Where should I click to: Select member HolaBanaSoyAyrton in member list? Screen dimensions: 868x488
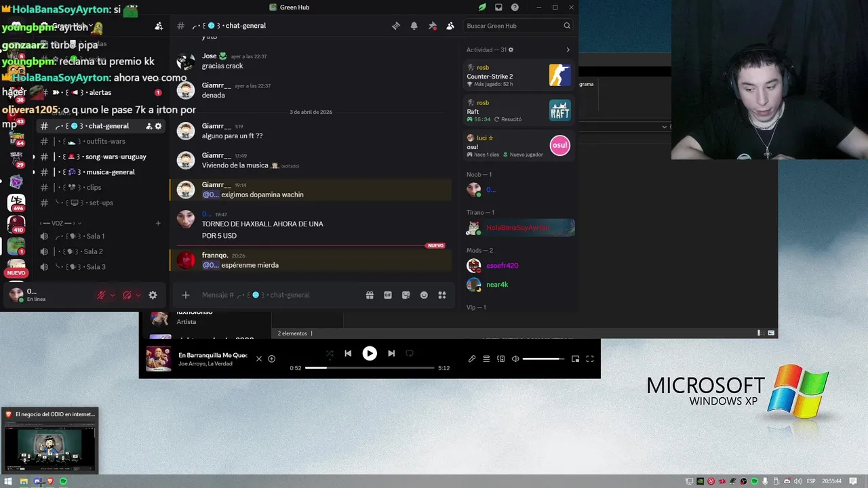click(519, 228)
